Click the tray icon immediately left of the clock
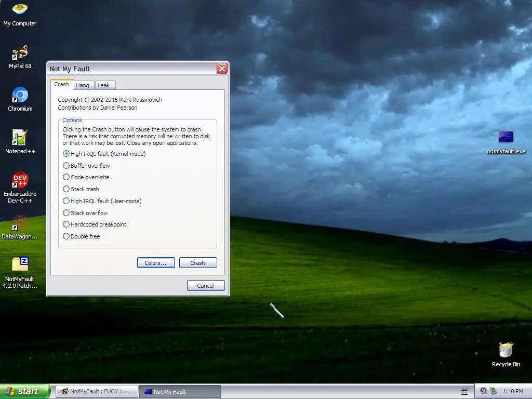The width and height of the screenshot is (532, 399). (x=494, y=391)
